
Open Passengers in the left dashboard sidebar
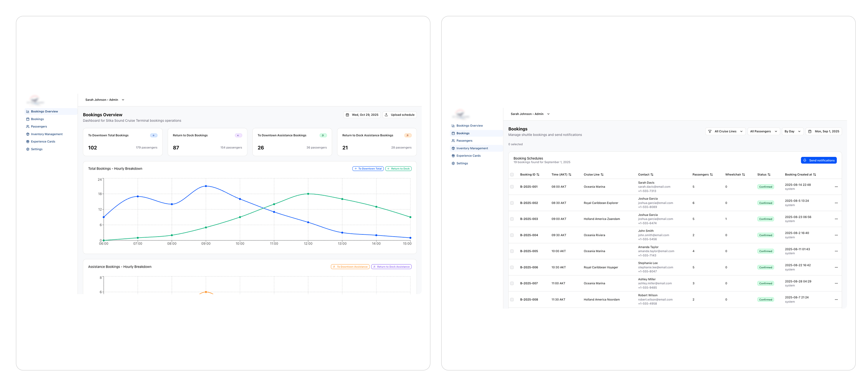[39, 127]
